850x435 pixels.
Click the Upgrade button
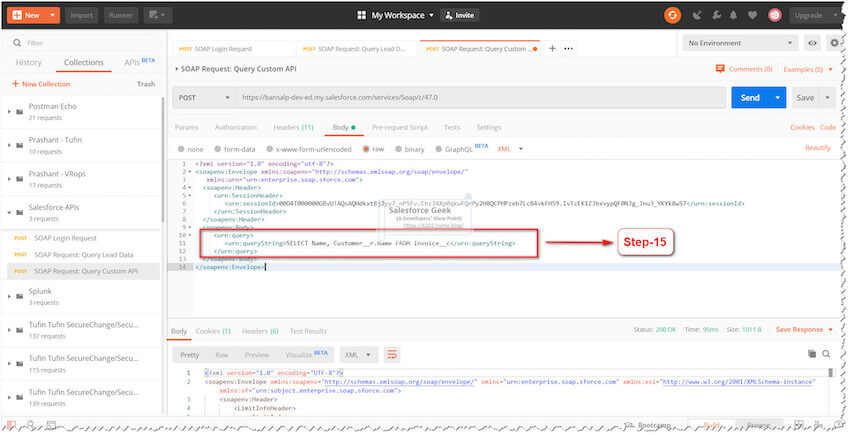(x=809, y=15)
